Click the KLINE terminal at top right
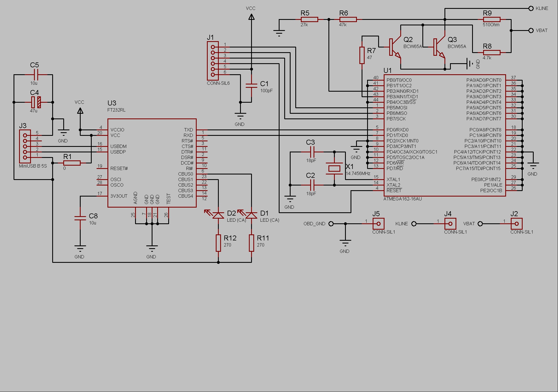The image size is (558, 392). [531, 8]
